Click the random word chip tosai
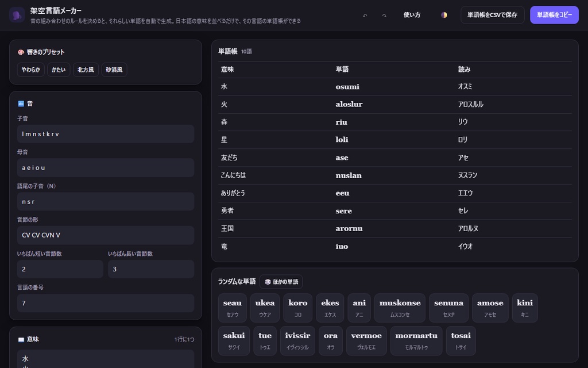The width and height of the screenshot is (588, 368). (x=461, y=341)
